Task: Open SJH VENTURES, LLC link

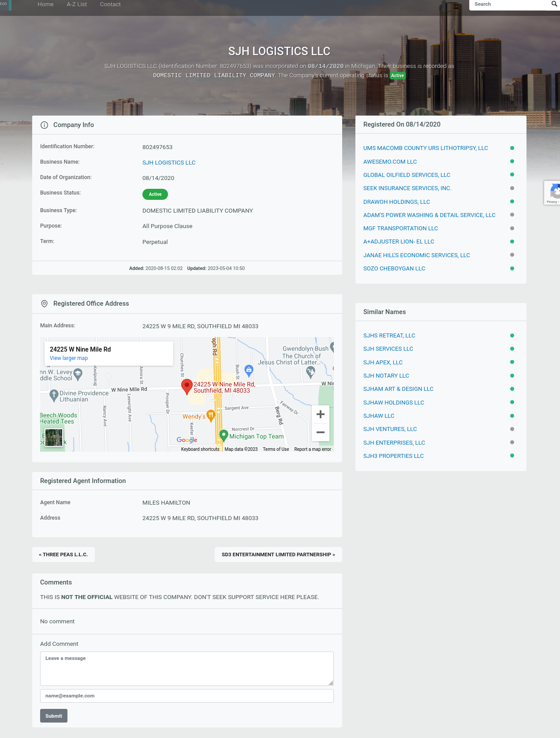Action: 390,429
